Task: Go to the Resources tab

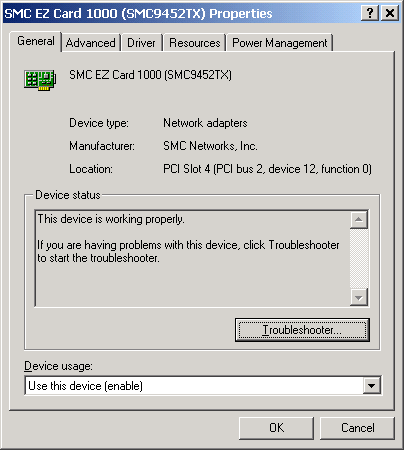Action: coord(195,43)
